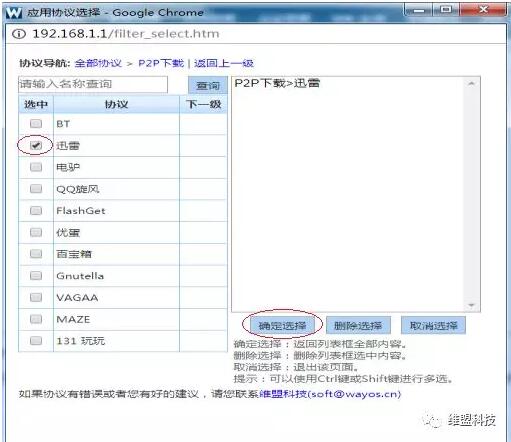Viewport: 511px width, 442px height.
Task: Click the 迅雷 protocol name
Action: point(68,145)
